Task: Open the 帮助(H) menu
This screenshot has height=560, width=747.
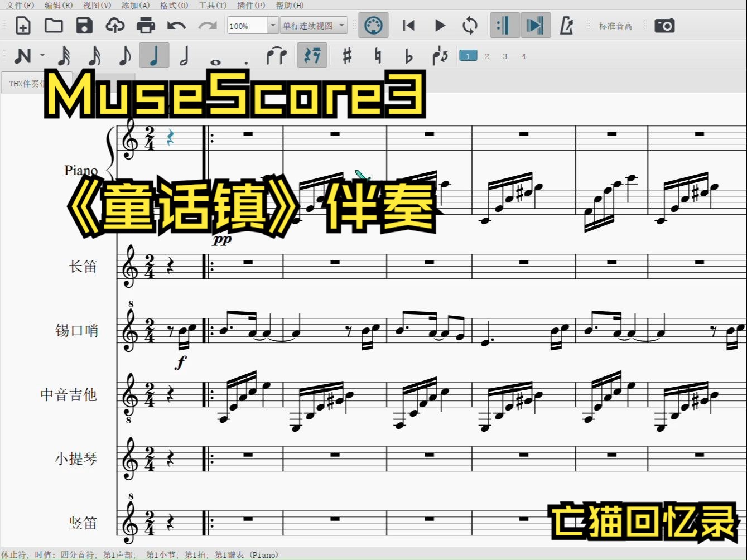Action: click(x=290, y=6)
